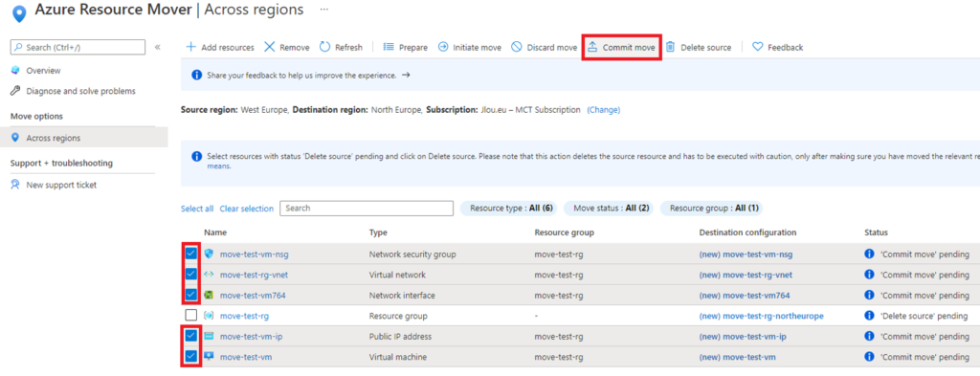The height and width of the screenshot is (376, 980).
Task: Click the Add resources plus icon
Action: pyautogui.click(x=191, y=48)
